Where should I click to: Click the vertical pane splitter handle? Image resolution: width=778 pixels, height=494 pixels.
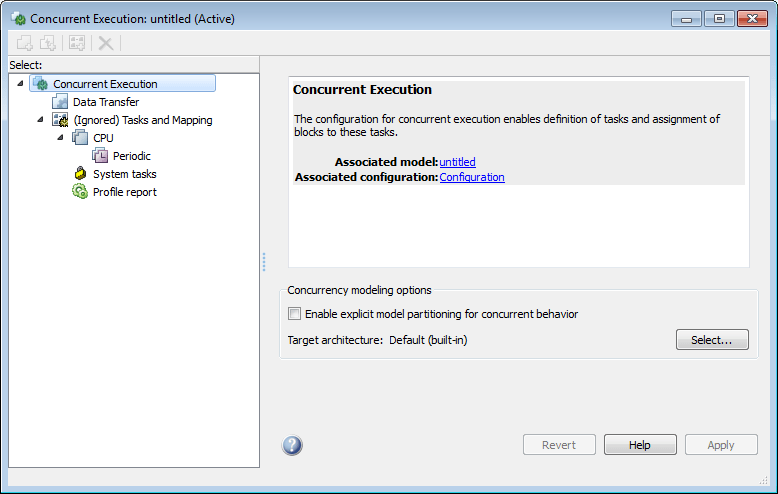click(x=264, y=261)
